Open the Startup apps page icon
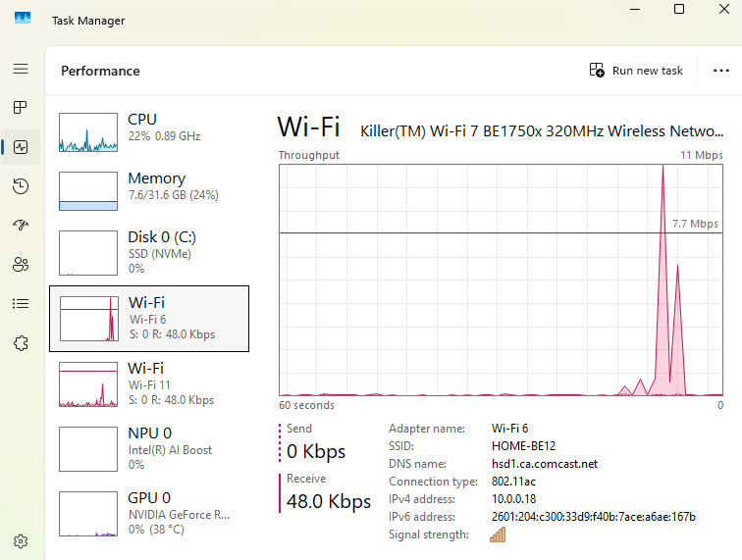Image resolution: width=742 pixels, height=560 pixels. pyautogui.click(x=21, y=225)
